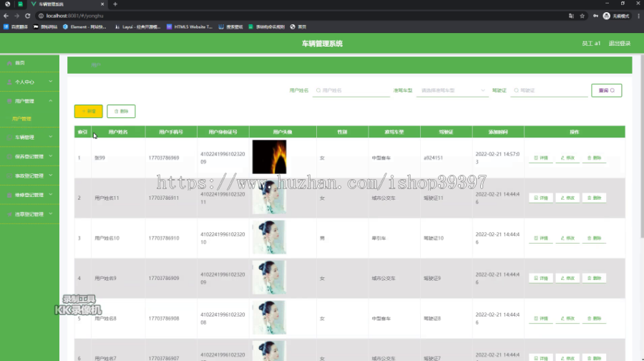Click 修改 for 用户姓名10

click(567, 238)
